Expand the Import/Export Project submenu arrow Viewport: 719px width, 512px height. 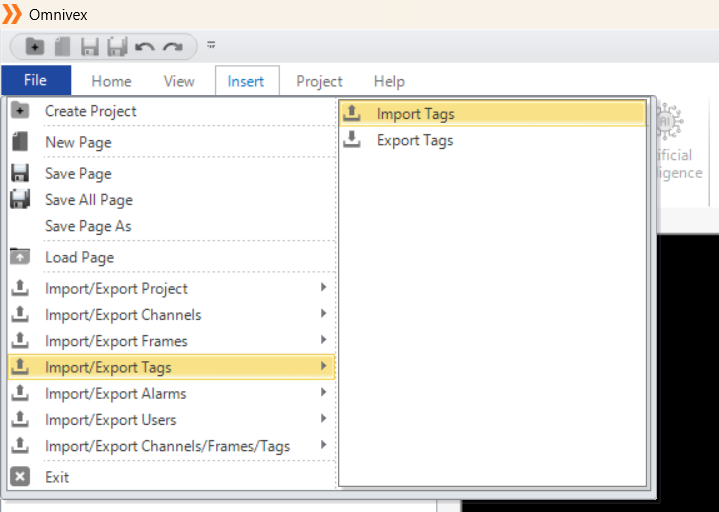[x=323, y=287]
